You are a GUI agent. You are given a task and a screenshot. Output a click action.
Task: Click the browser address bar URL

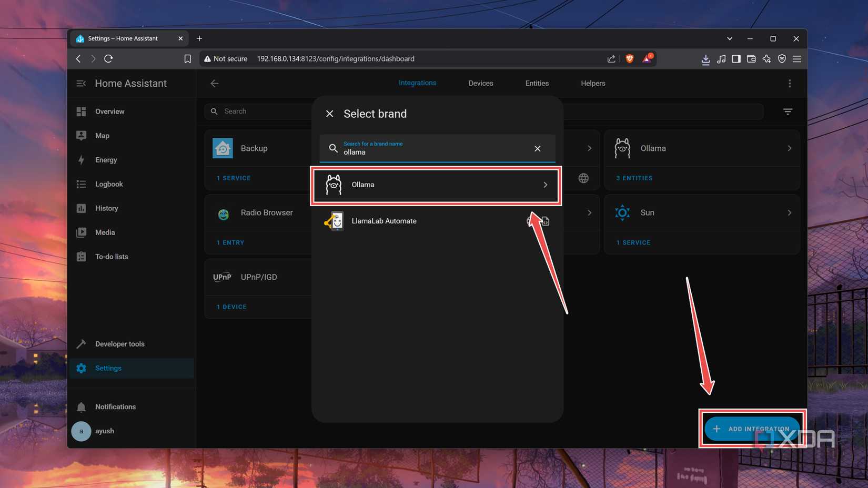[x=336, y=59]
